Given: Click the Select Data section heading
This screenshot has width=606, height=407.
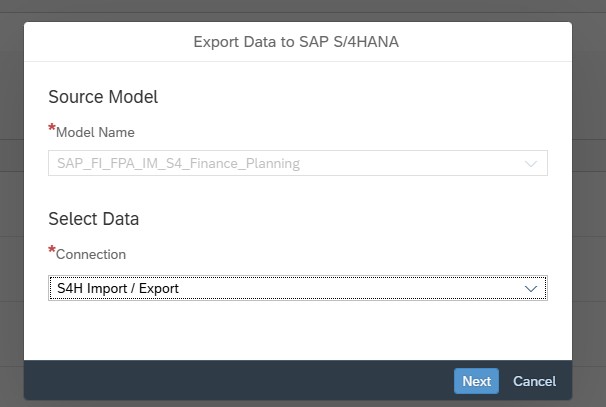Looking at the screenshot, I should point(94,218).
